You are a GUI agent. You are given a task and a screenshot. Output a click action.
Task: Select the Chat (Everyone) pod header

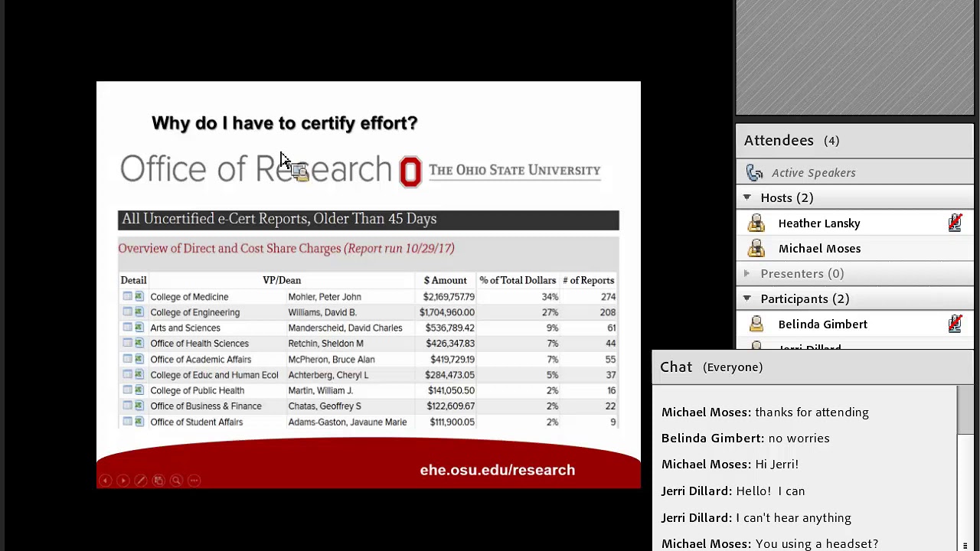point(812,367)
